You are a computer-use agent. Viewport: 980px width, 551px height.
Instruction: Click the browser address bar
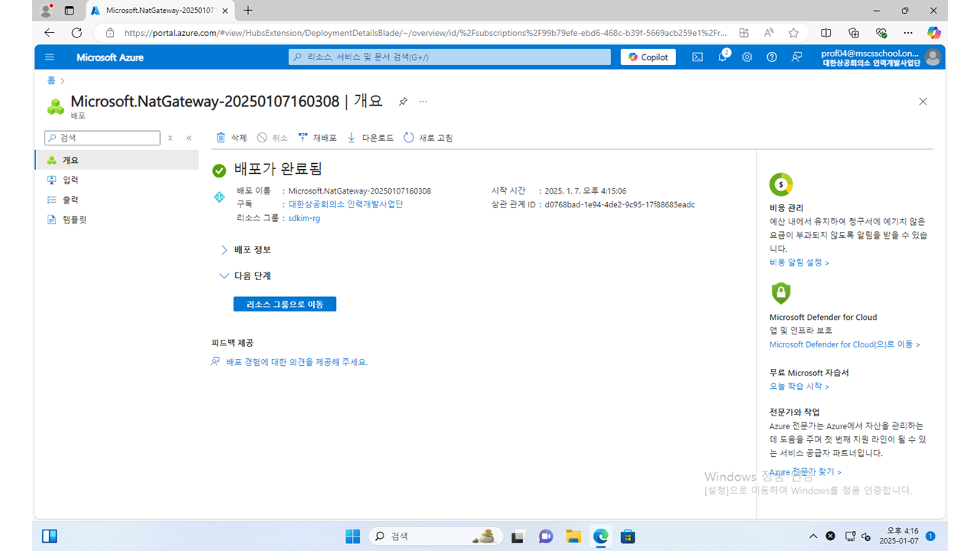(425, 33)
